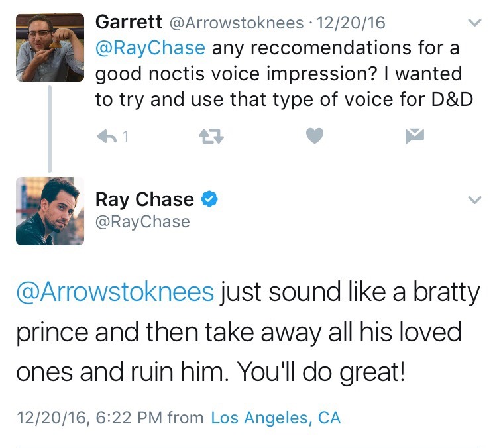The image size is (497, 448).
Task: Click the @RayChase mention in Garrett's tweet
Action: (x=150, y=49)
